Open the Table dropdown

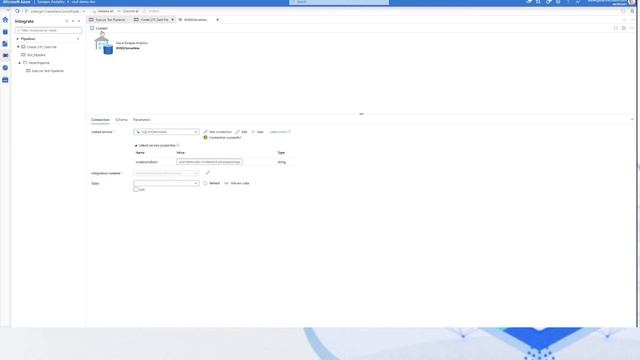(166, 183)
